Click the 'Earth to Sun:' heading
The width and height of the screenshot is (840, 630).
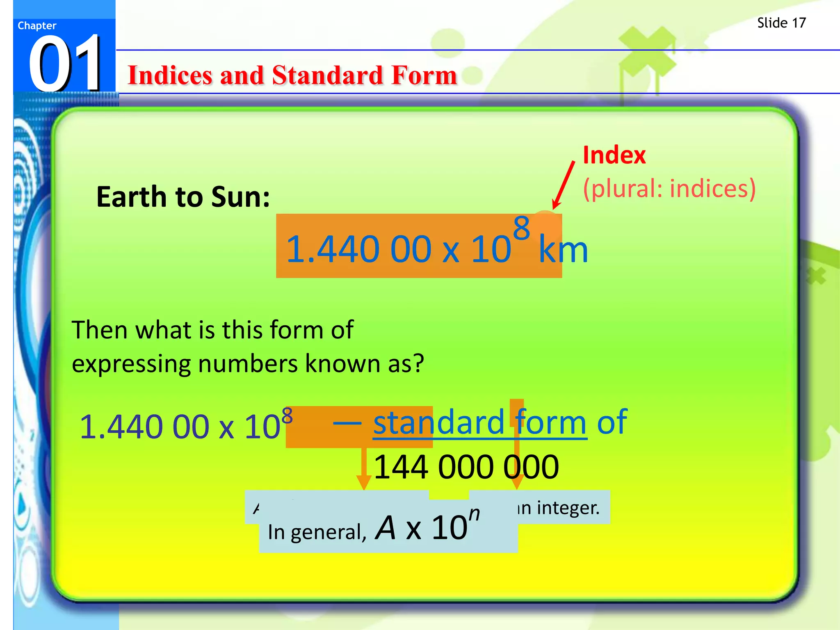click(x=183, y=197)
